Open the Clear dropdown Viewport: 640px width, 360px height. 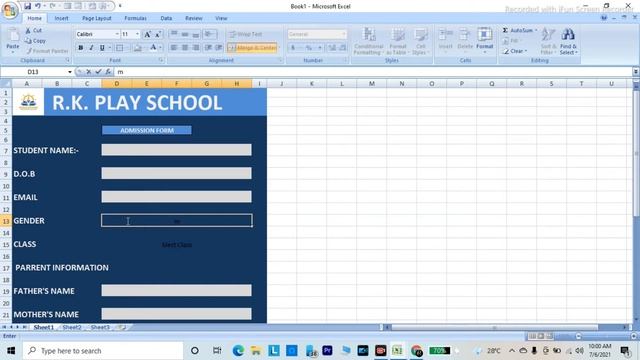point(515,51)
